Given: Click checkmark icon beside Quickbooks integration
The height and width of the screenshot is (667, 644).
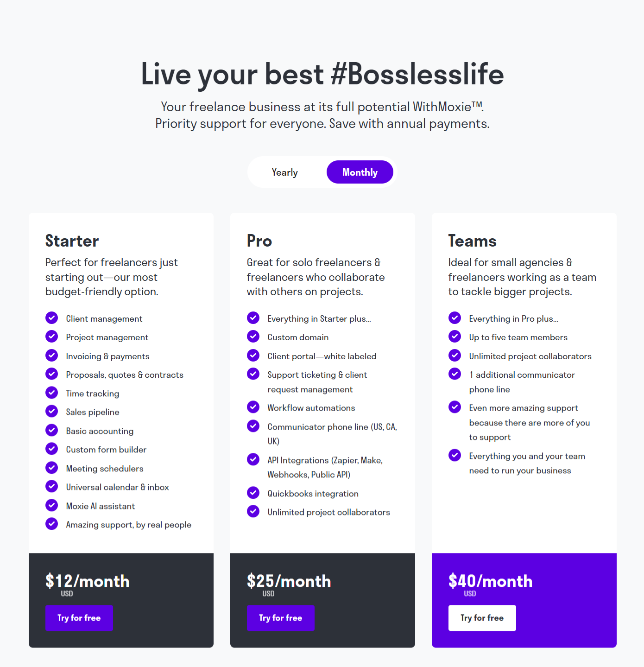Looking at the screenshot, I should (253, 493).
